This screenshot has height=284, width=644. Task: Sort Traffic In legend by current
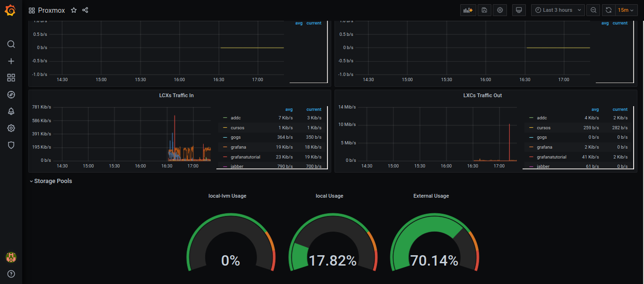[x=314, y=109]
